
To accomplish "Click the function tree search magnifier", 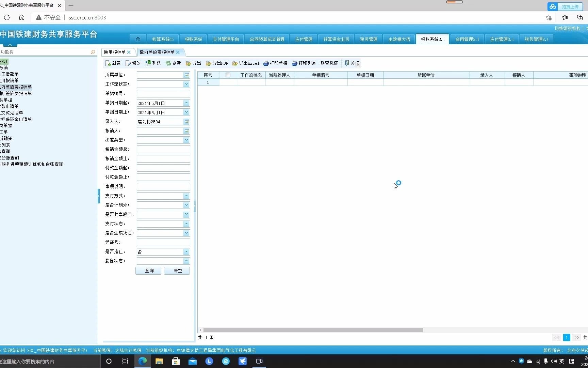I will point(93,52).
